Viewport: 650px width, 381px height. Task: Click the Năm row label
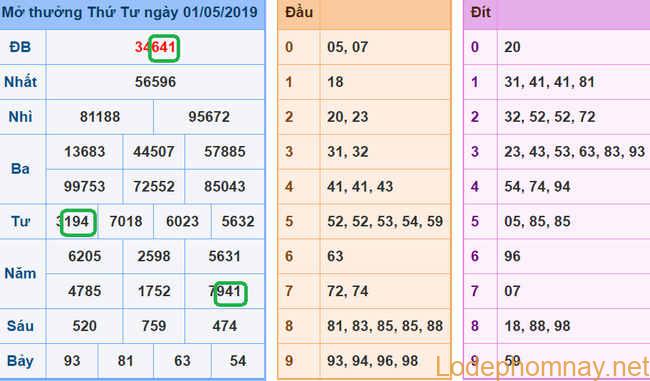click(x=20, y=274)
